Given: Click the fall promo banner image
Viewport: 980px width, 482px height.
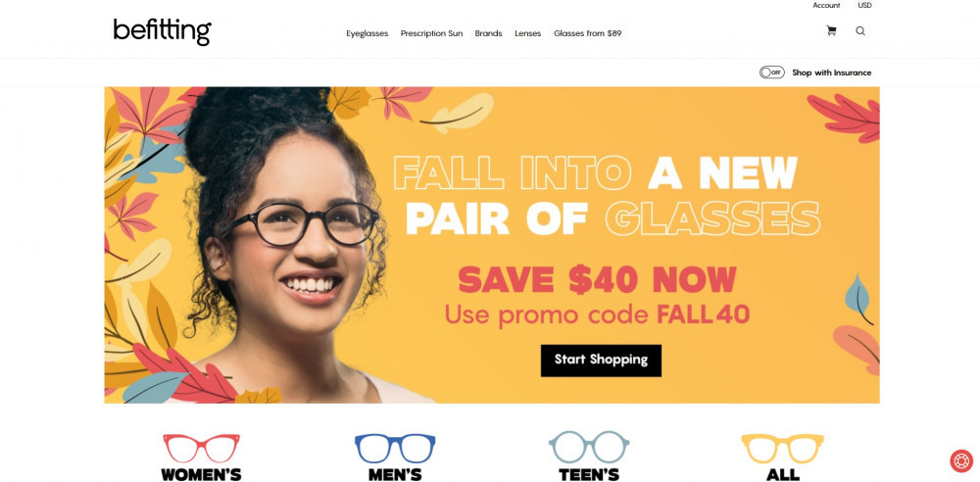Looking at the screenshot, I should [x=492, y=245].
